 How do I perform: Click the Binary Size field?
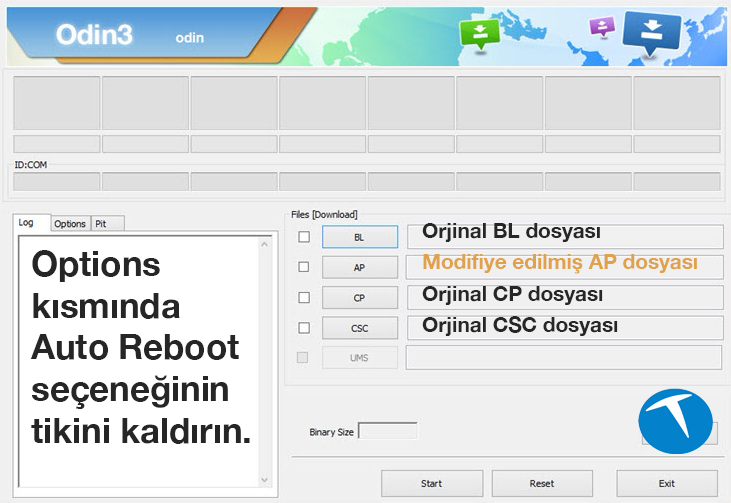click(x=387, y=431)
